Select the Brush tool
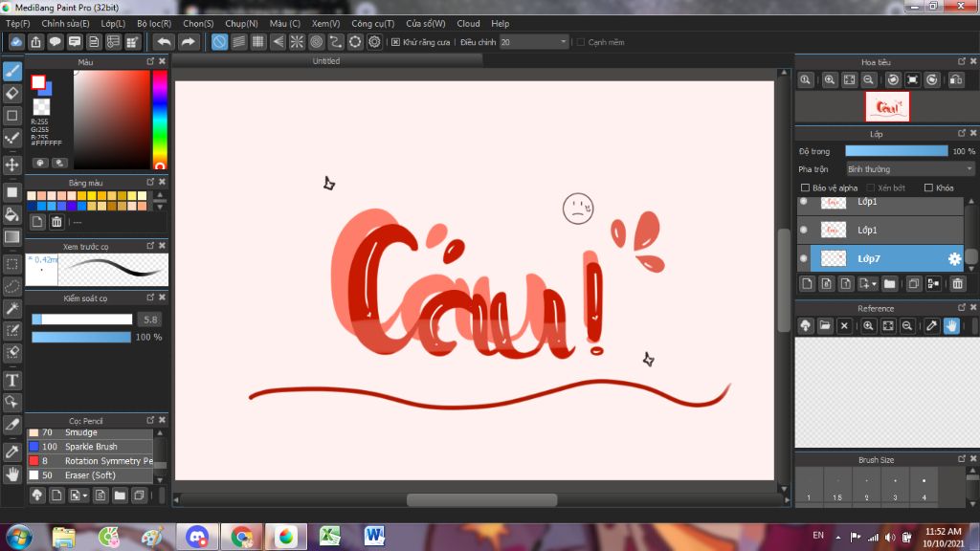980x551 pixels. [11, 71]
